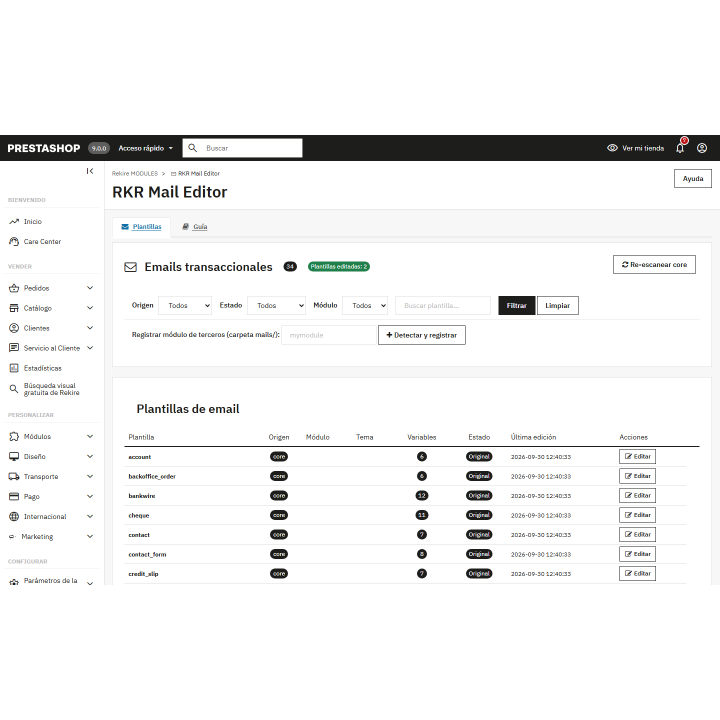Click the Diseño monitor icon
Image resolution: width=720 pixels, height=720 pixels.
coord(14,456)
